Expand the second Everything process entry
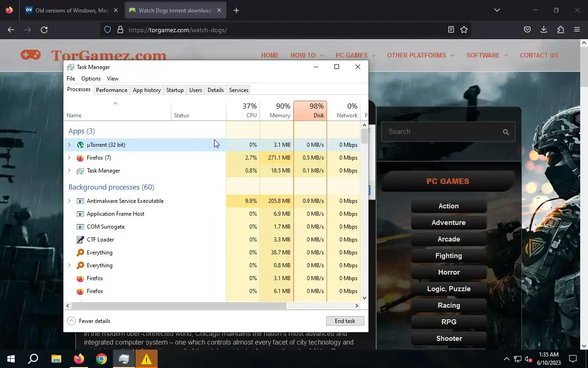 point(69,265)
